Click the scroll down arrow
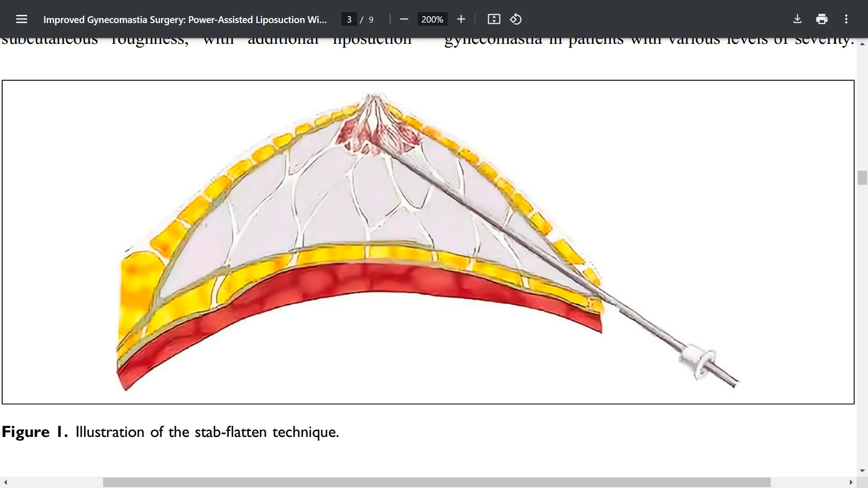868x488 pixels. tap(862, 471)
